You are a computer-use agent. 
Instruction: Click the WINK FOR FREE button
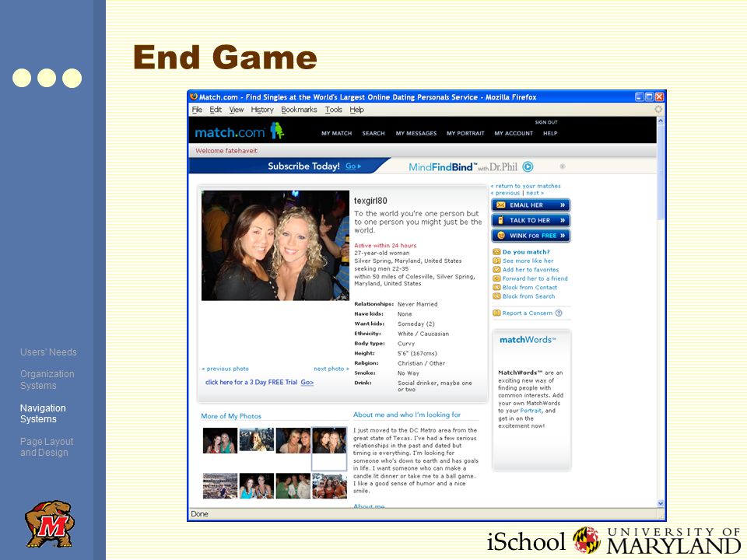click(531, 236)
